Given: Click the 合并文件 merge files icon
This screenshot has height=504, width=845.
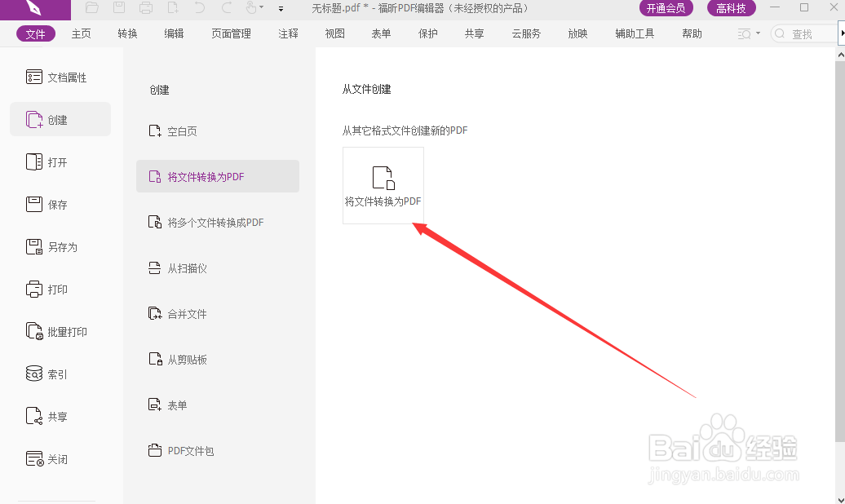Looking at the screenshot, I should click(155, 313).
